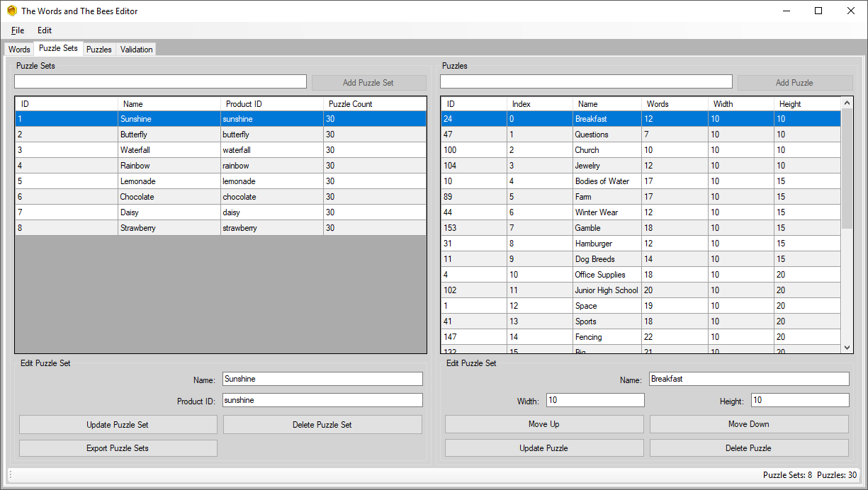This screenshot has width=868, height=490.
Task: Click the Product ID column header
Action: point(272,104)
